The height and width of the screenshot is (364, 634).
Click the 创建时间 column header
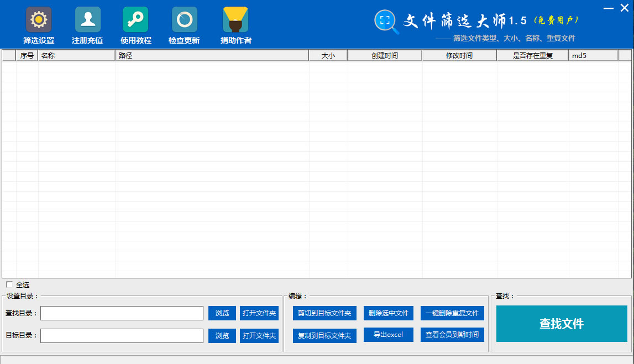tap(385, 55)
